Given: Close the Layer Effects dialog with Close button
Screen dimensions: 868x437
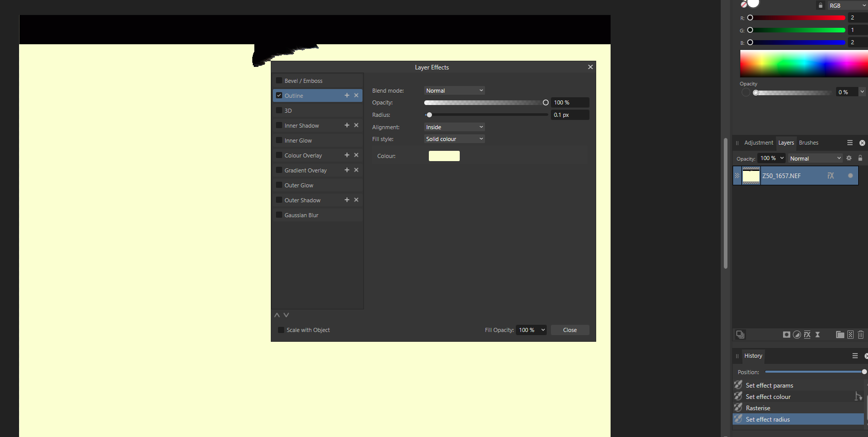Looking at the screenshot, I should tap(570, 330).
